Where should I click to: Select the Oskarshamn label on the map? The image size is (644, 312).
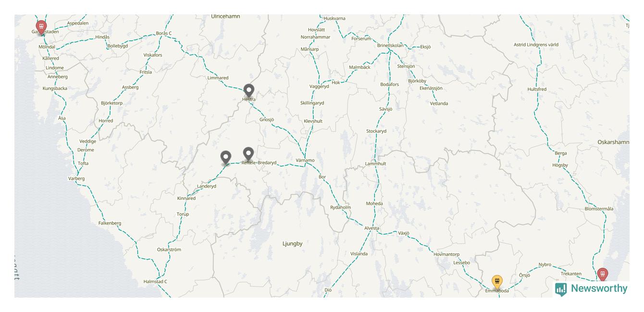pyautogui.click(x=613, y=142)
